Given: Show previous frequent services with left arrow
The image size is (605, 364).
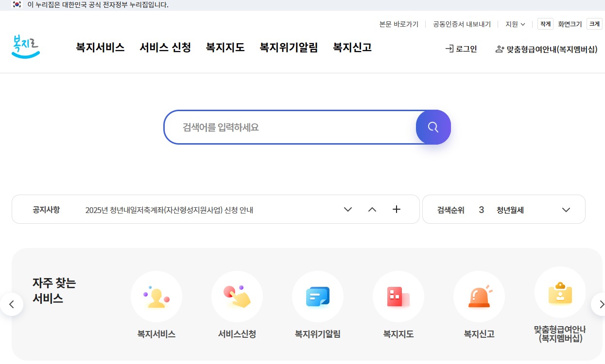Looking at the screenshot, I should point(12,304).
